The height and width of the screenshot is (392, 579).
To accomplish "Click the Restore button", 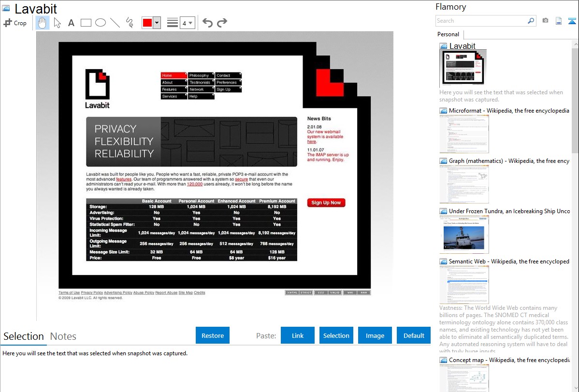I will 213,335.
